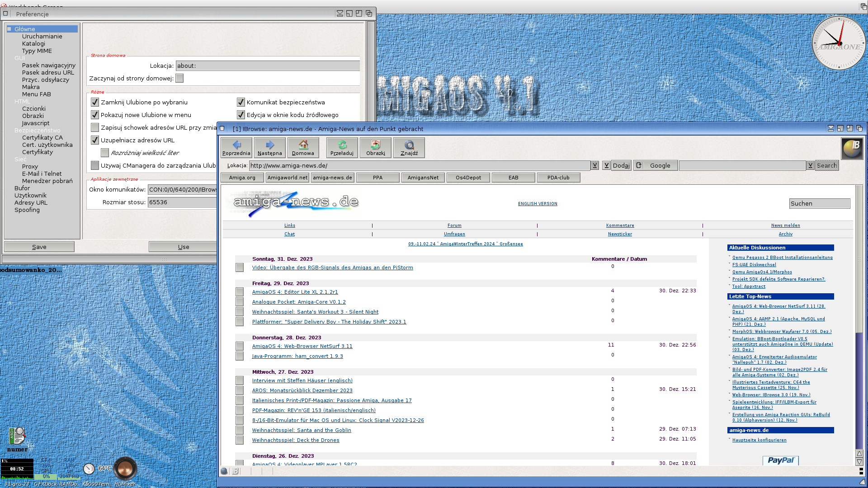The height and width of the screenshot is (488, 868).
Task: Select the numer ASCII desktop icon
Action: coord(17,440)
